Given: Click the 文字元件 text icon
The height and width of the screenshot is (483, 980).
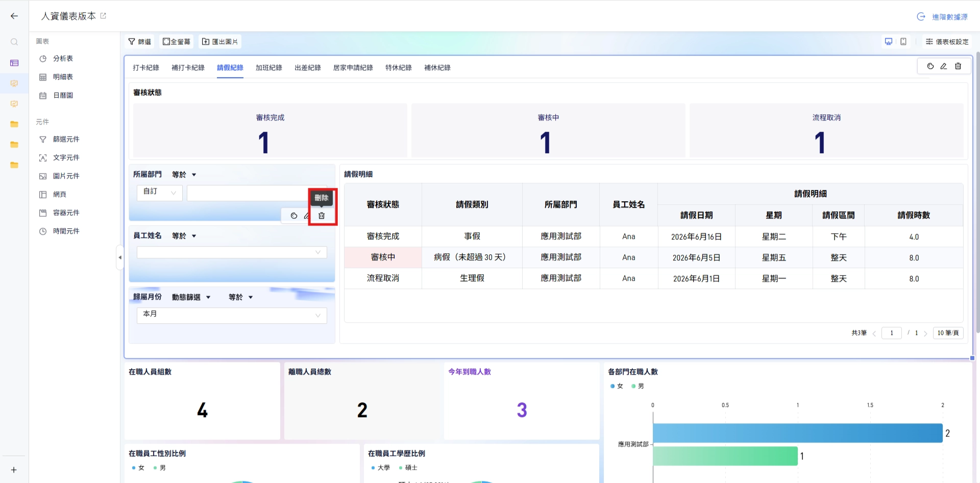Looking at the screenshot, I should click(43, 158).
